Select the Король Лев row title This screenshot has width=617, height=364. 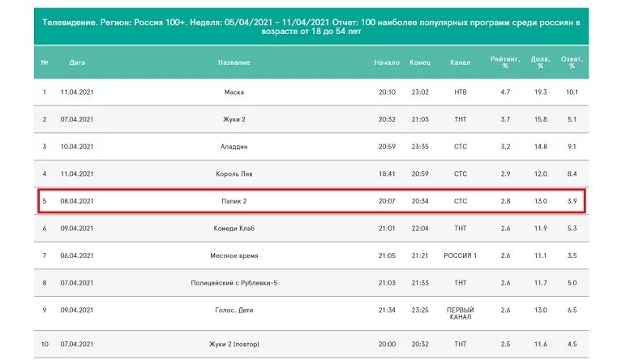click(x=234, y=173)
